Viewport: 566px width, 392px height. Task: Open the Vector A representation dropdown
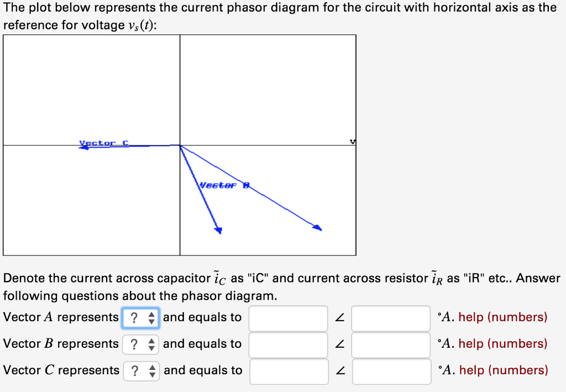(140, 318)
